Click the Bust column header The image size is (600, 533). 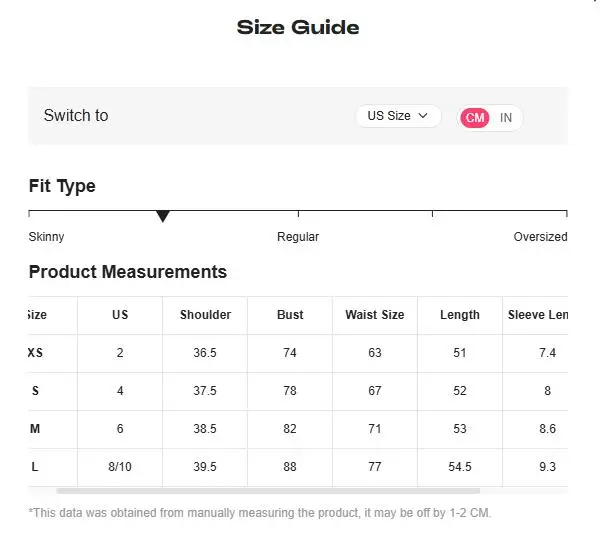click(x=290, y=315)
